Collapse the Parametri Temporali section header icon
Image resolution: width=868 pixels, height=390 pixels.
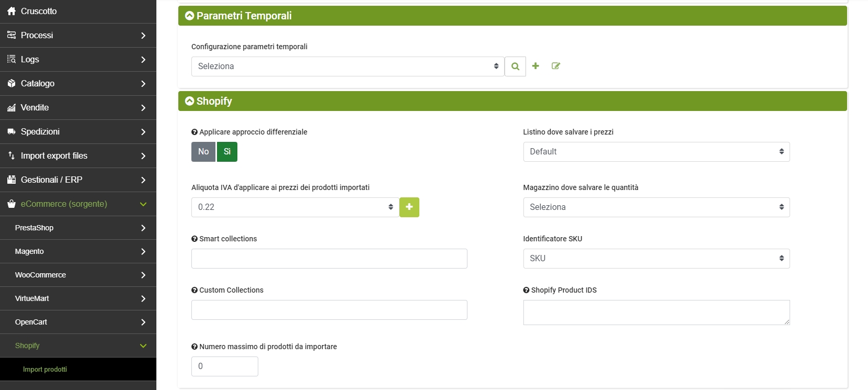189,16
